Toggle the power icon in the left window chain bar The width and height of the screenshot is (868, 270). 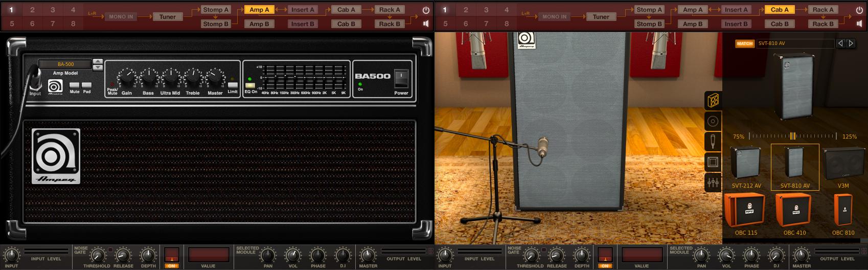[x=426, y=10]
